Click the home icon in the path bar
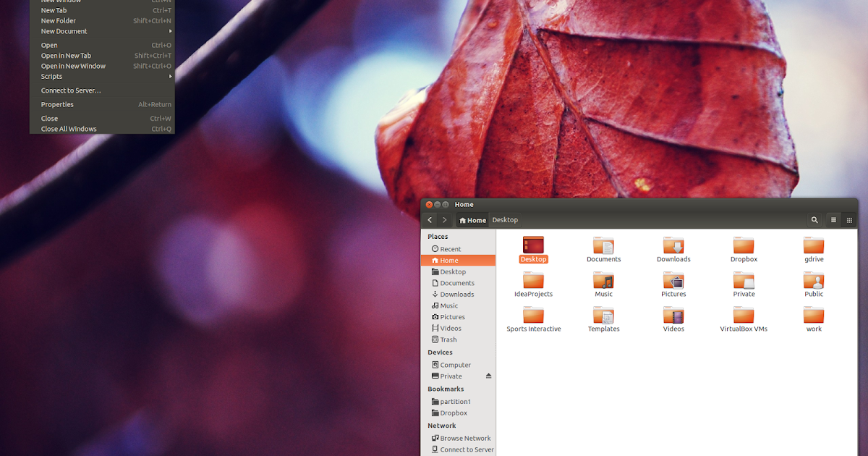 pyautogui.click(x=464, y=219)
